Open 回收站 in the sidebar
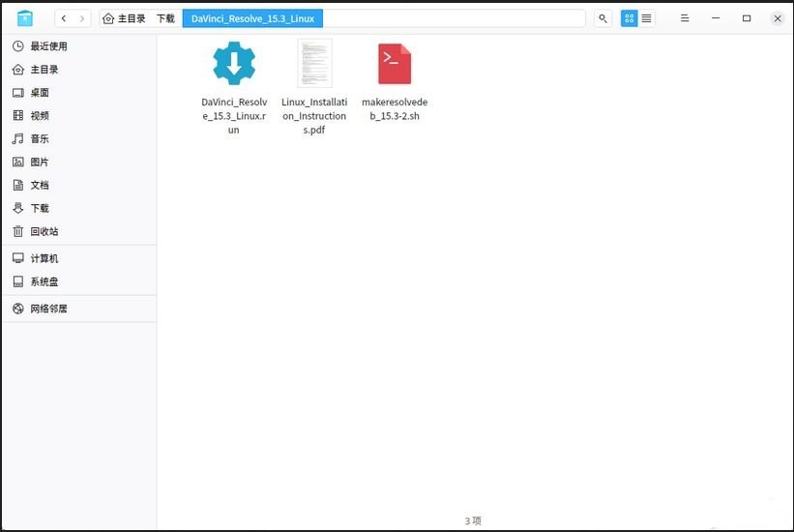 pos(79,231)
